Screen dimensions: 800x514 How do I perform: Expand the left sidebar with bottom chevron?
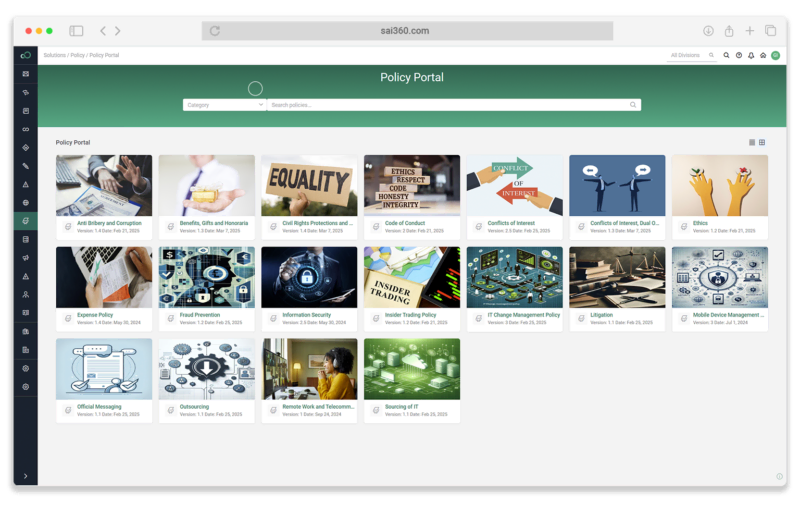pos(26,476)
